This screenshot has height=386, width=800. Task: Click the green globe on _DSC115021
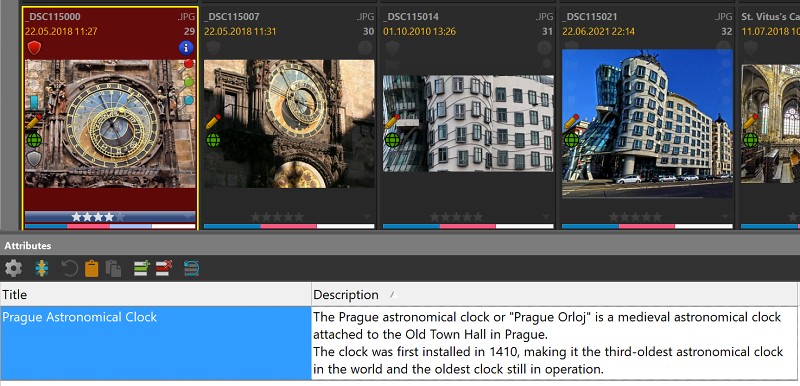tap(571, 140)
